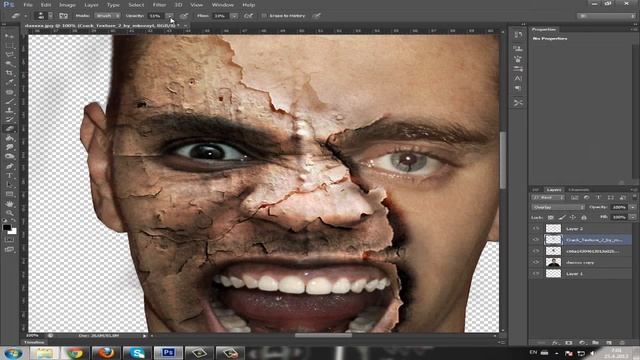640x360 pixels.
Task: Select the Path Selection tool
Action: pos(9,185)
